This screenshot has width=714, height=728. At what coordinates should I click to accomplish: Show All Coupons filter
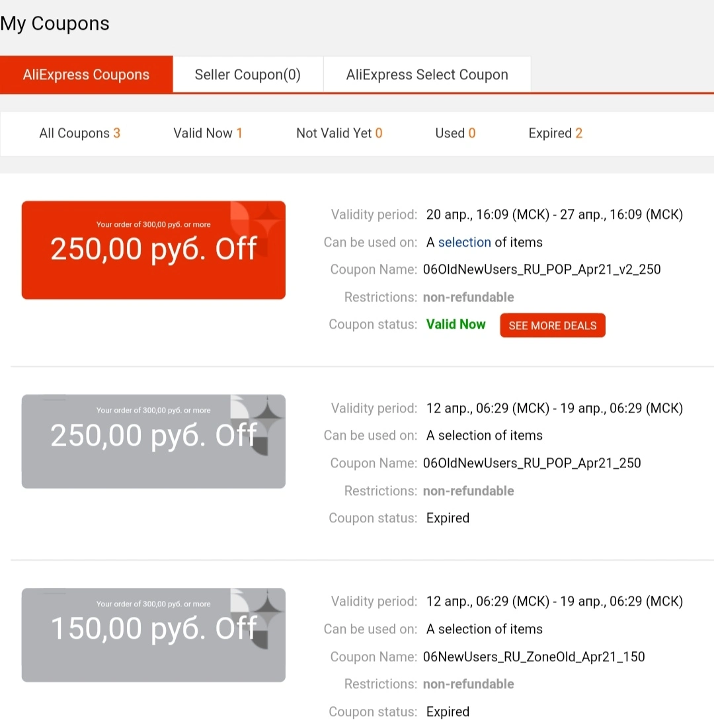80,134
